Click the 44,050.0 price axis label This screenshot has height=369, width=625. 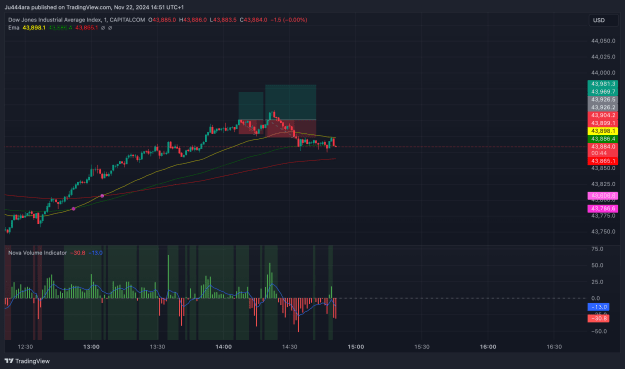(603, 41)
